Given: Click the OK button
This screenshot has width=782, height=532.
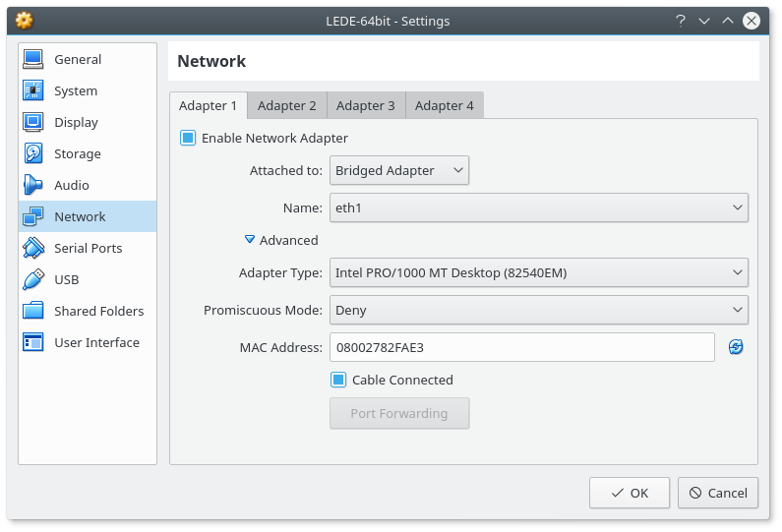Looking at the screenshot, I should [630, 493].
